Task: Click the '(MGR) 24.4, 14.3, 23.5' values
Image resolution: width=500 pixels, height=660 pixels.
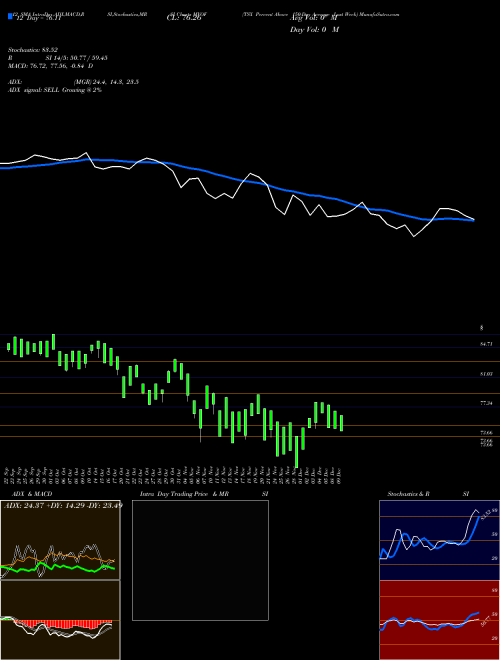Action: pyautogui.click(x=106, y=82)
